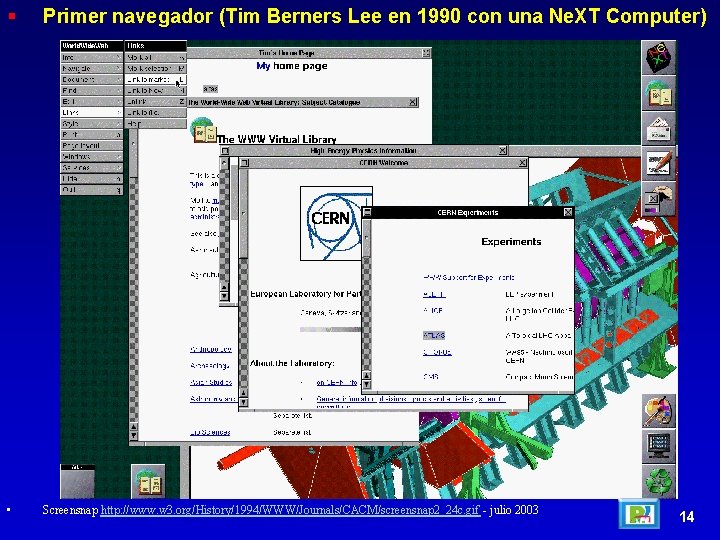Choose Help in Links submenu
720x540 pixels.
pos(156,124)
